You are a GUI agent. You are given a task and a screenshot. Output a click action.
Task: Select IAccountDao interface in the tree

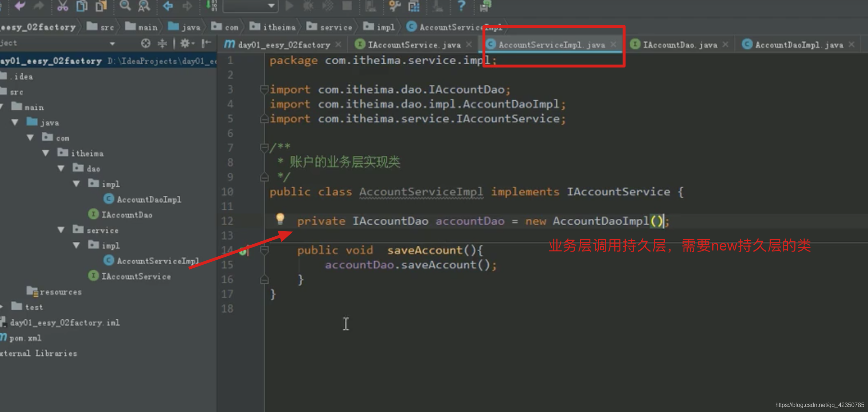tap(120, 214)
